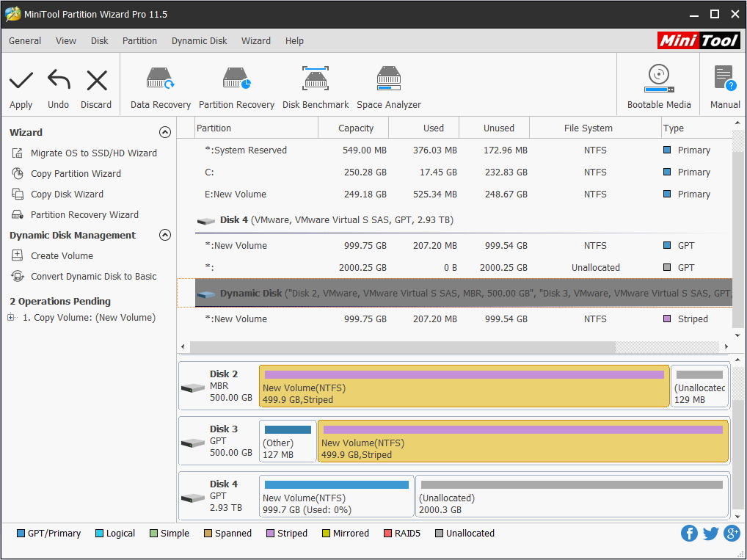Click the Mirrored legend color swatch

pyautogui.click(x=326, y=534)
